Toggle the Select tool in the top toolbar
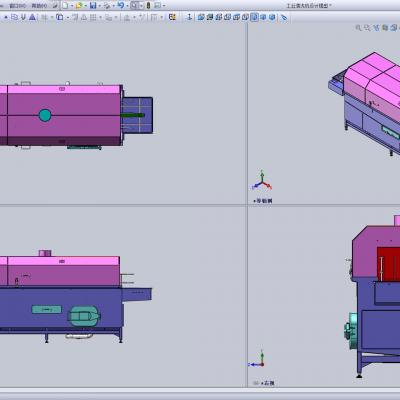This screenshot has width=400, height=400. pyautogui.click(x=134, y=6)
